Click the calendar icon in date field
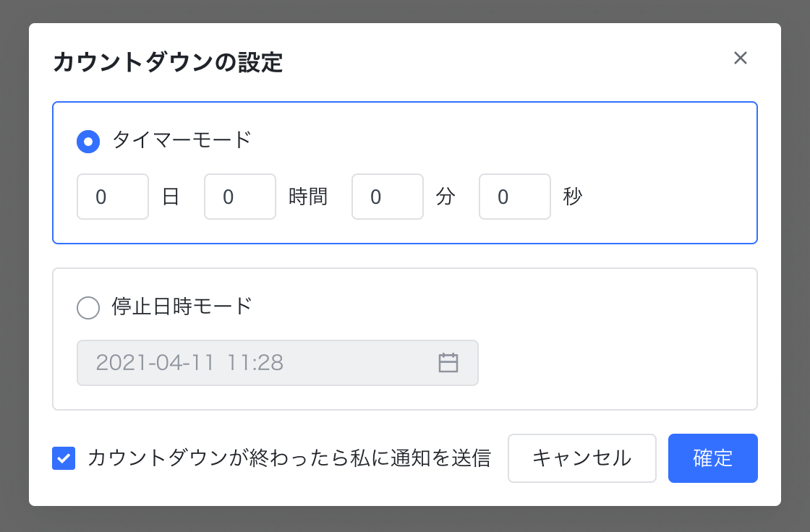Image resolution: width=810 pixels, height=532 pixels. click(x=448, y=363)
